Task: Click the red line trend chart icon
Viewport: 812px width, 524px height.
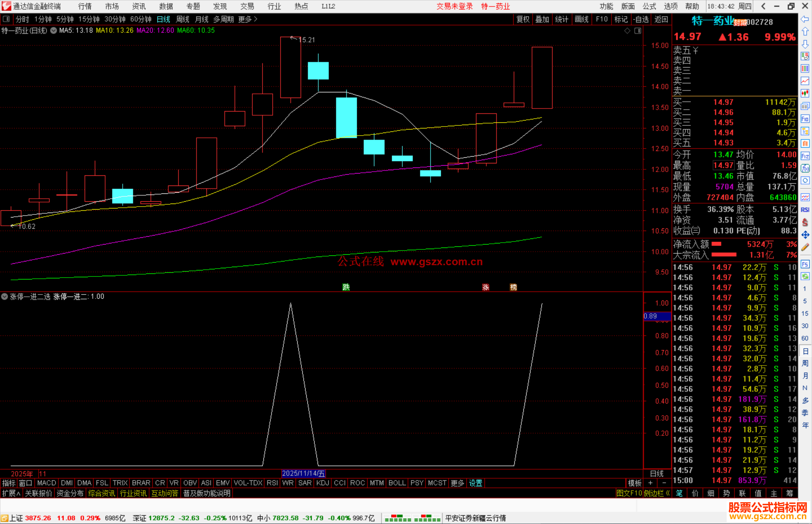Action: [805, 81]
